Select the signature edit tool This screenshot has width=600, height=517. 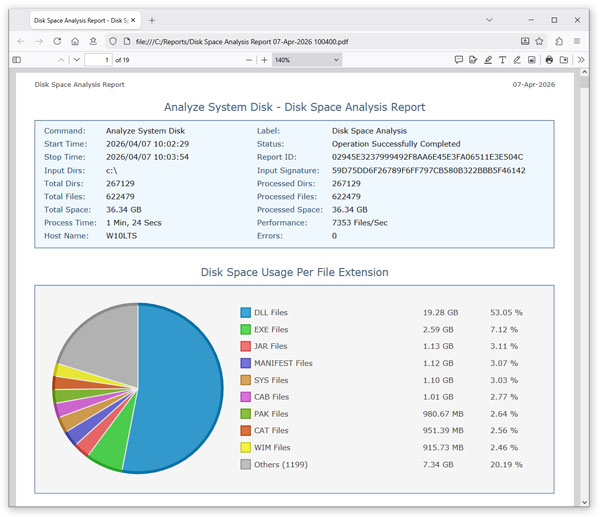473,60
